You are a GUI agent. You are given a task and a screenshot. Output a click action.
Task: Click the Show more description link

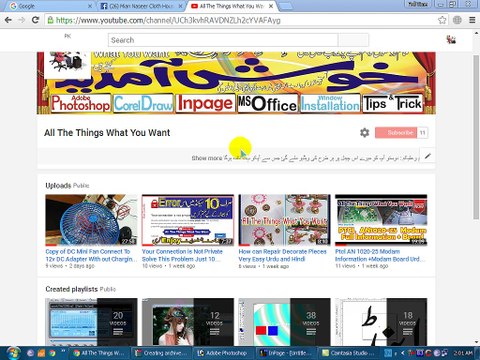[207, 158]
